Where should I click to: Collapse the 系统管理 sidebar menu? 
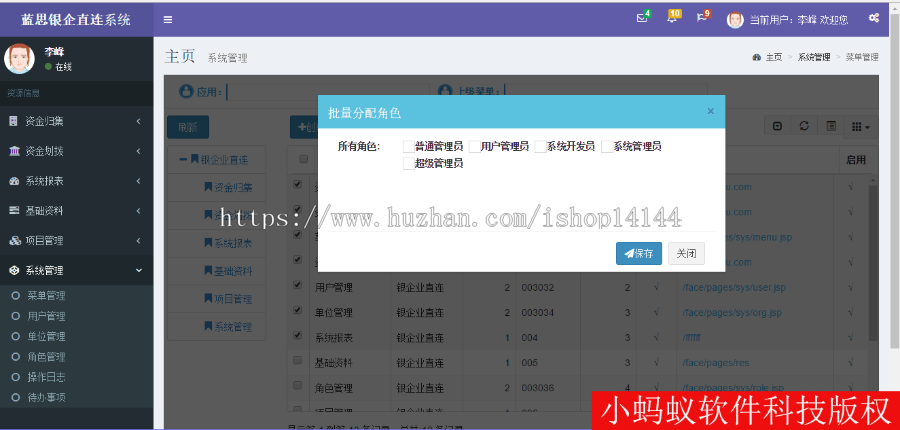click(x=76, y=270)
